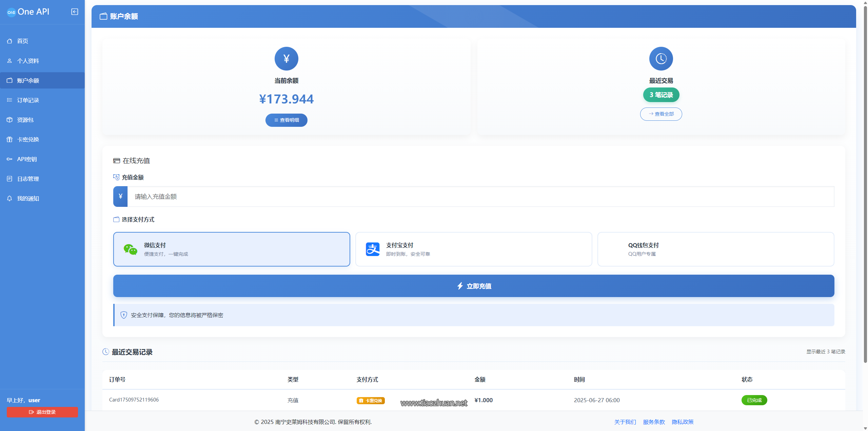Image resolution: width=868 pixels, height=431 pixels.
Task: Click the ¥1.000 amount cell
Action: (x=484, y=400)
